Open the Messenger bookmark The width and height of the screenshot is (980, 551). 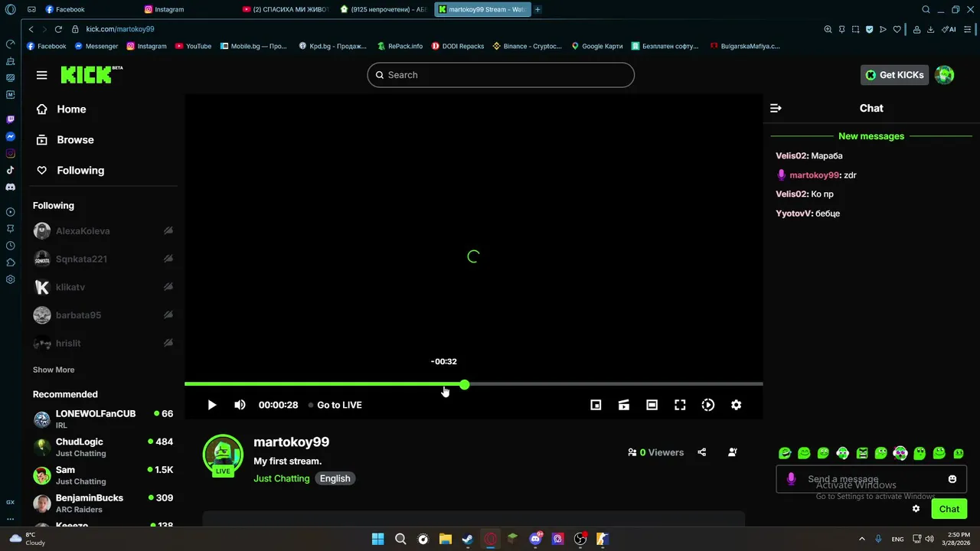pyautogui.click(x=96, y=46)
